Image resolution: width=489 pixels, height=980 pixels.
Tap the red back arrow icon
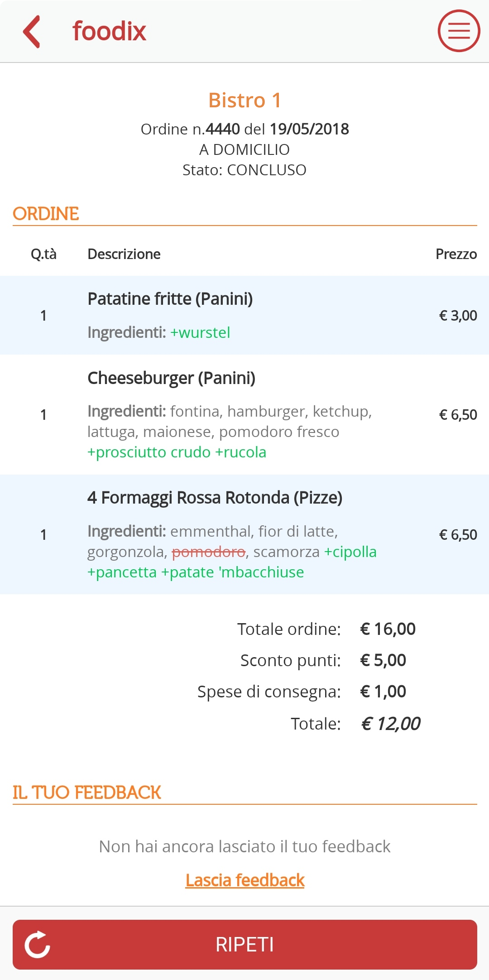(32, 31)
